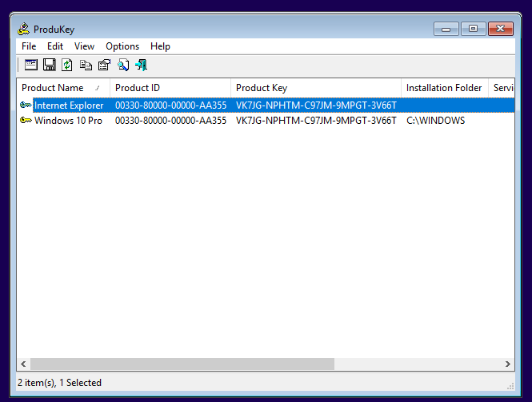Open the Options menu
532x402 pixels.
click(x=122, y=46)
